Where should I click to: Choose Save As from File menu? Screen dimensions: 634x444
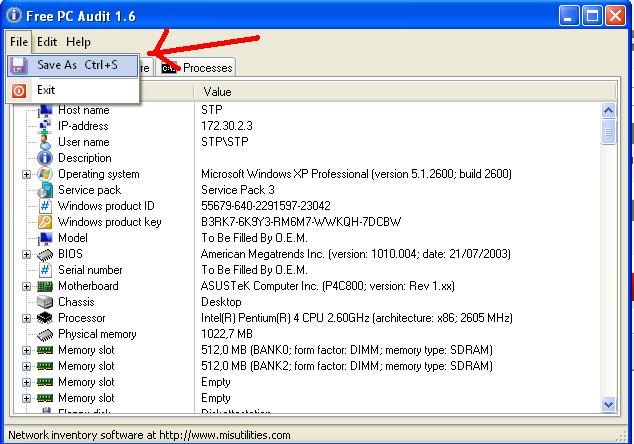(73, 66)
